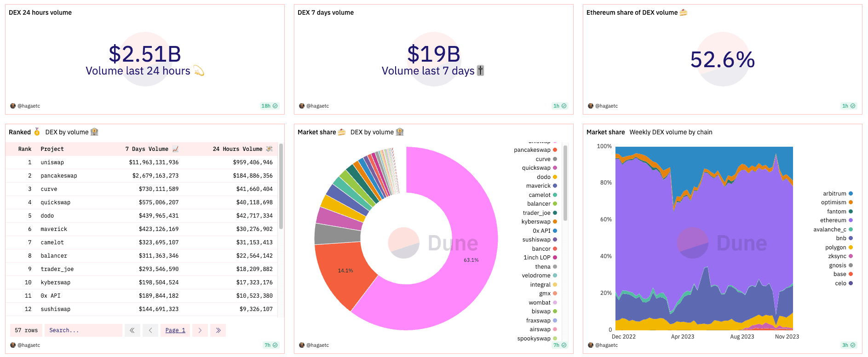Viewport: 868px width, 357px height.
Task: Open @hagaetc profile under Ethereum share
Action: tap(606, 106)
